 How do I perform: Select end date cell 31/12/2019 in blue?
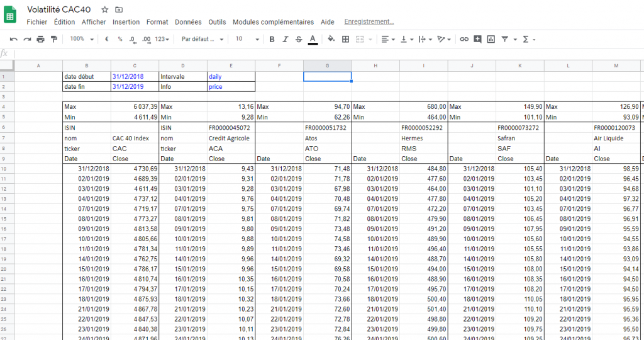tap(135, 87)
